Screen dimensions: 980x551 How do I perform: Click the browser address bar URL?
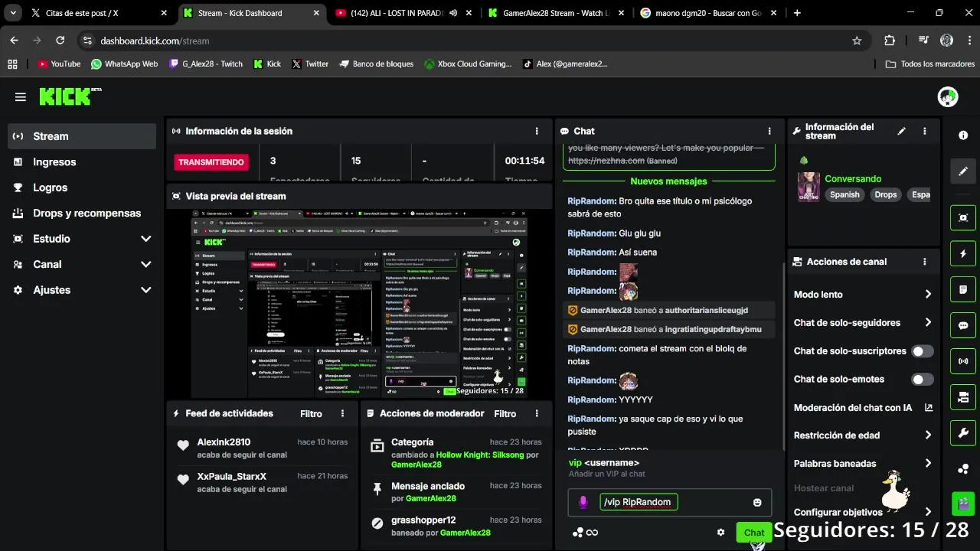click(155, 41)
